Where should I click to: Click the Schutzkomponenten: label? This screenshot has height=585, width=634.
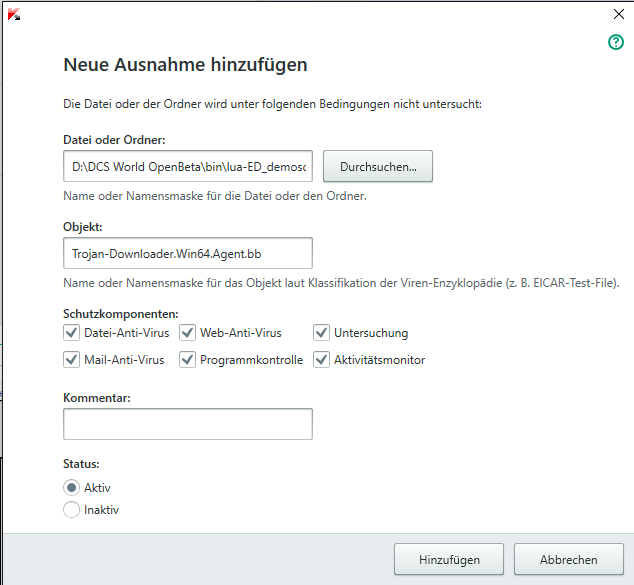[120, 314]
